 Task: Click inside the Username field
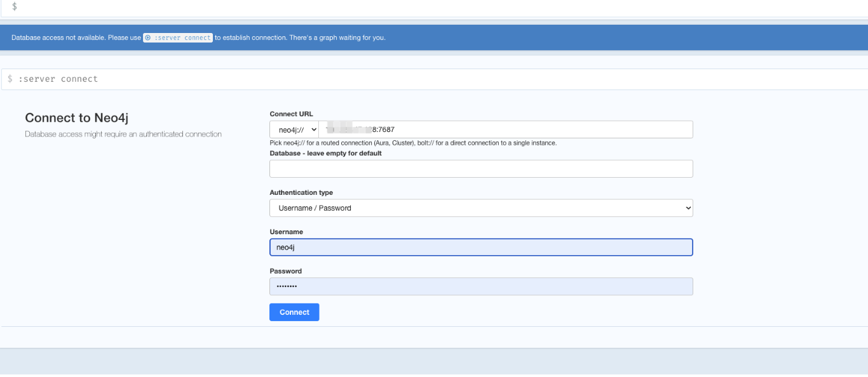coord(481,248)
